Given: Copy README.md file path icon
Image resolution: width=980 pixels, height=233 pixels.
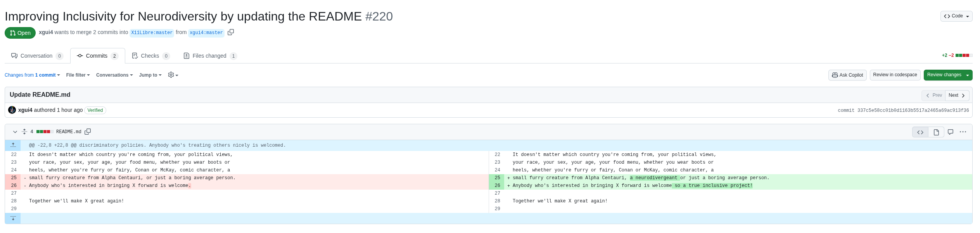Looking at the screenshot, I should pos(88,132).
